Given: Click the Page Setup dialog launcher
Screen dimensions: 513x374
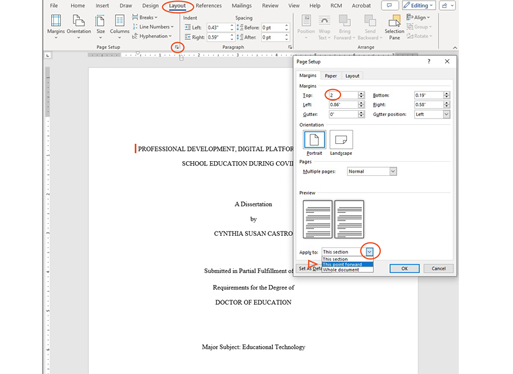Looking at the screenshot, I should 177,47.
